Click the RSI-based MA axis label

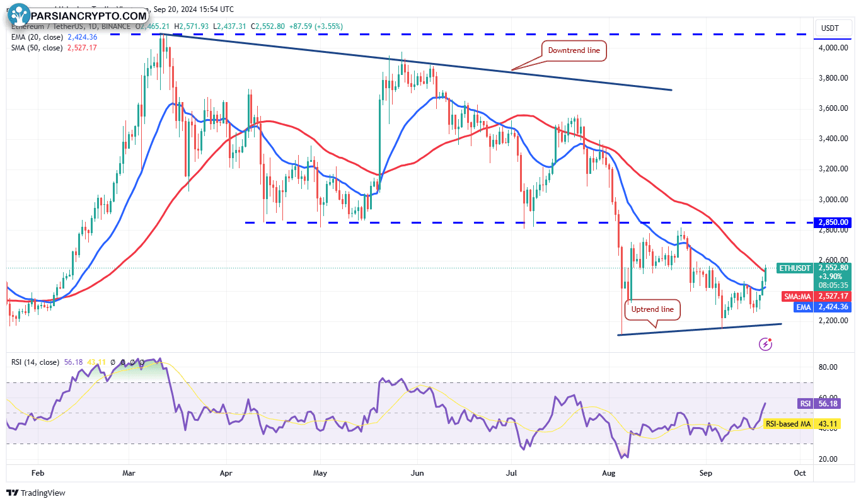click(789, 424)
